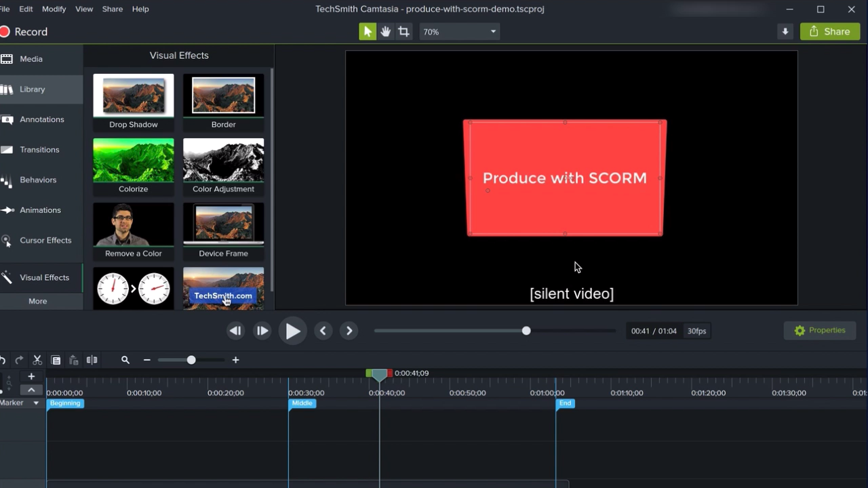Undo the last action
Screen dimensions: 868x488
pos(3,360)
